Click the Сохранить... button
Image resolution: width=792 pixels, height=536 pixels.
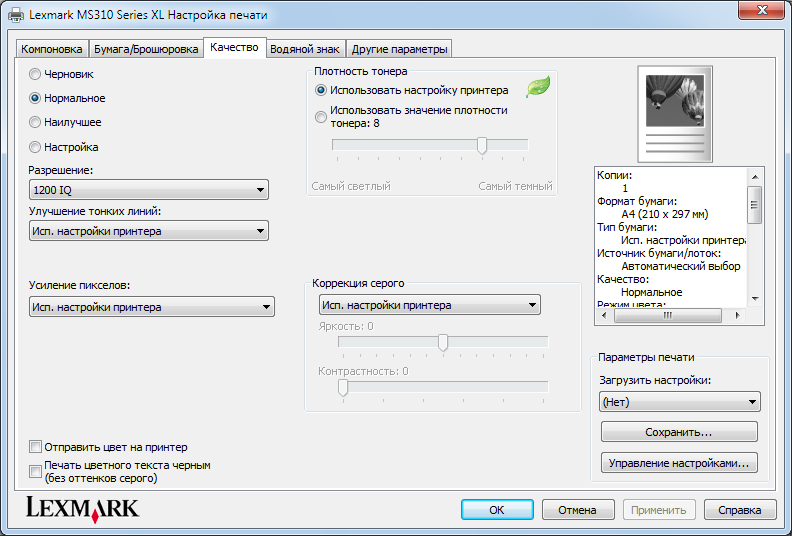tap(679, 432)
